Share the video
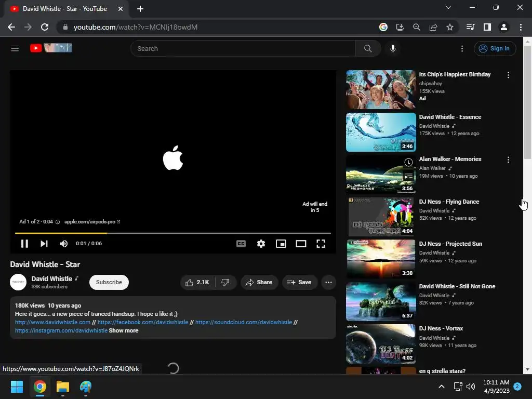Viewport: 532px width, 399px height. [259, 282]
